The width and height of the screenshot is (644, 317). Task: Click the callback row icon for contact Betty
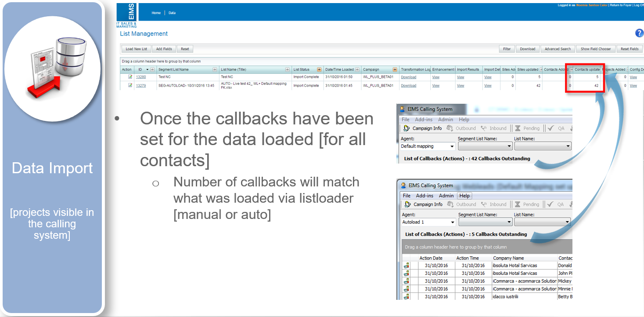(x=407, y=297)
